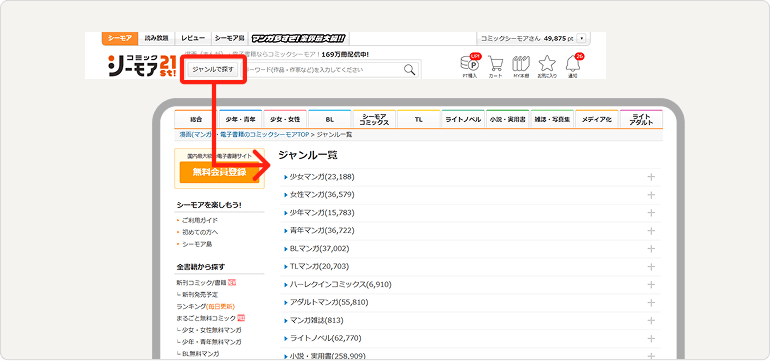Switch to the メディア化 category tab
Viewport: 770px width, 361px height.
point(597,119)
